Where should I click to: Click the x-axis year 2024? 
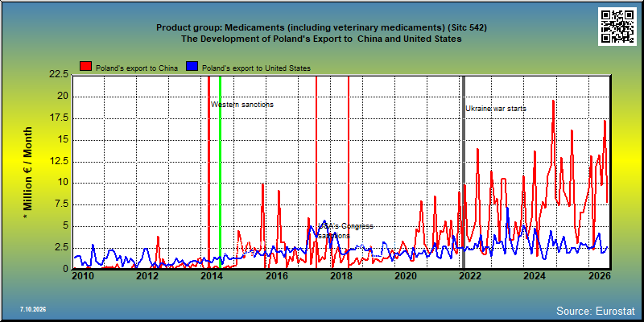point(534,276)
